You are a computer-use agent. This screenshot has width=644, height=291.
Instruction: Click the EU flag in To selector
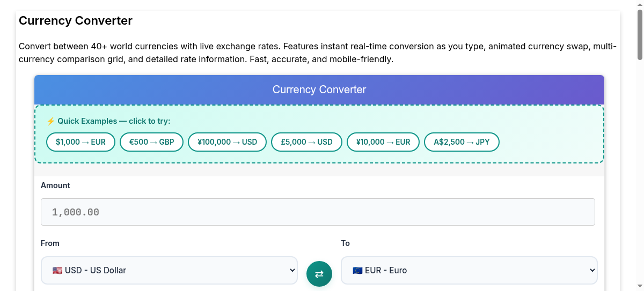pyautogui.click(x=357, y=271)
